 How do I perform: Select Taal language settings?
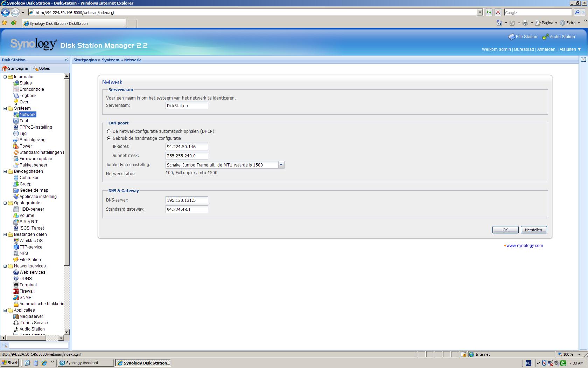coord(23,121)
